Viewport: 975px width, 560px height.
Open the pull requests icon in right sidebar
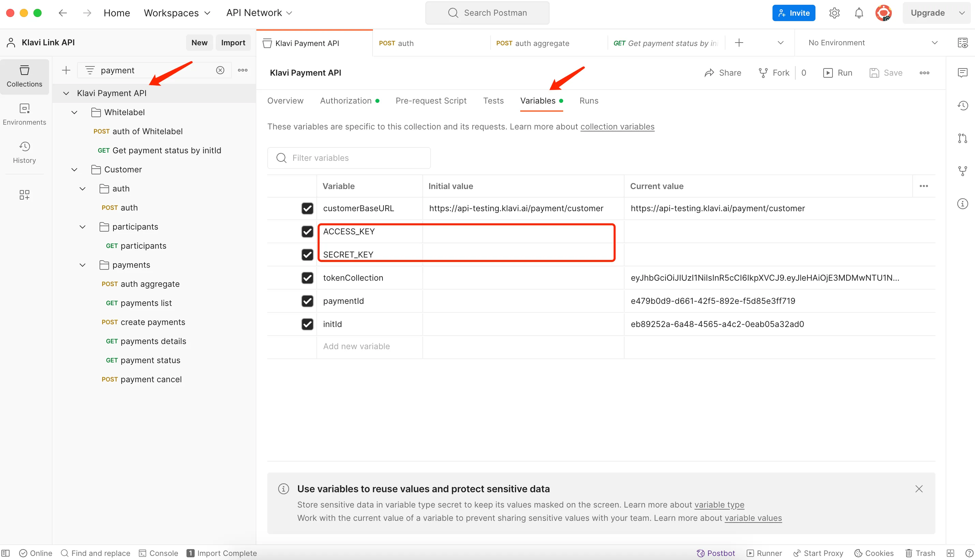point(962,138)
